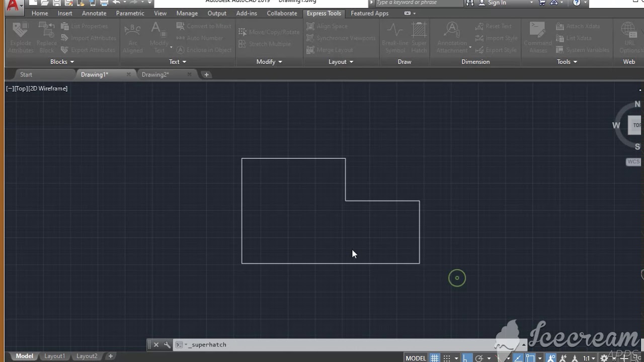644x362 pixels.
Task: Switch to the Parametric ribbon tab
Action: [130, 14]
